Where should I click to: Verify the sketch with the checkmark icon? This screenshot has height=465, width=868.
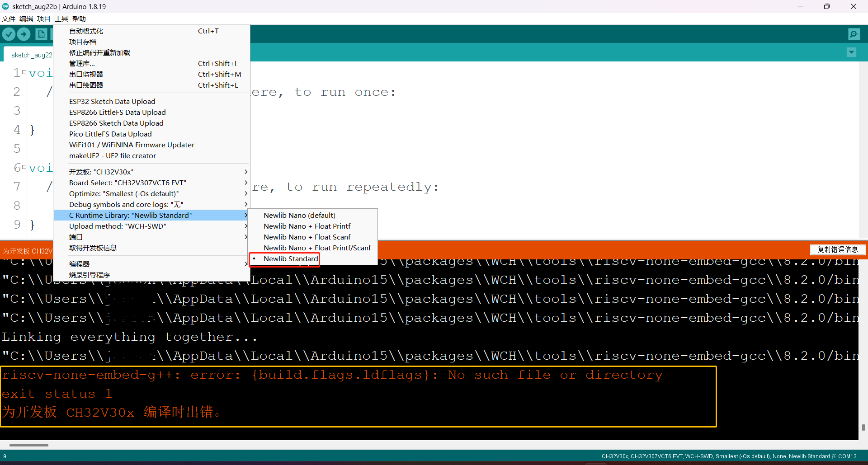click(x=9, y=34)
